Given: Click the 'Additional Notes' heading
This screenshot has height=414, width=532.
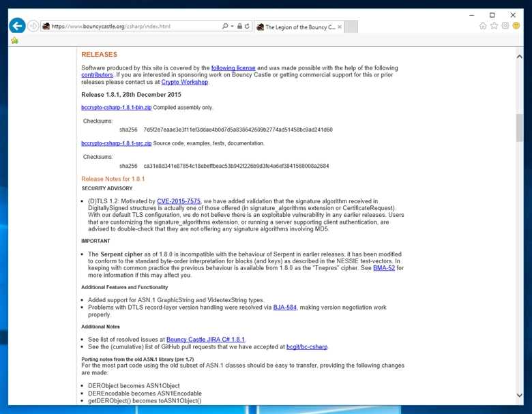Looking at the screenshot, I should coord(100,327).
